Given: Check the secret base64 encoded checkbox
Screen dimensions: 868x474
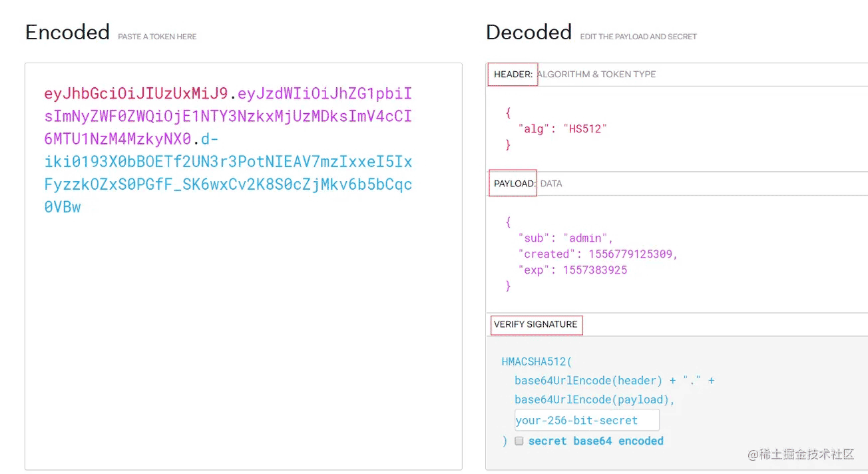Looking at the screenshot, I should click(x=519, y=441).
